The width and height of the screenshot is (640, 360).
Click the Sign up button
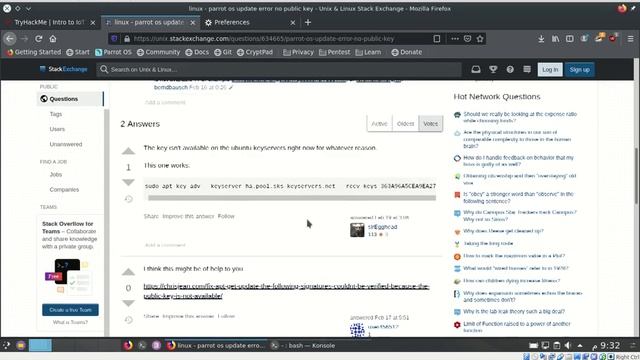tap(580, 69)
